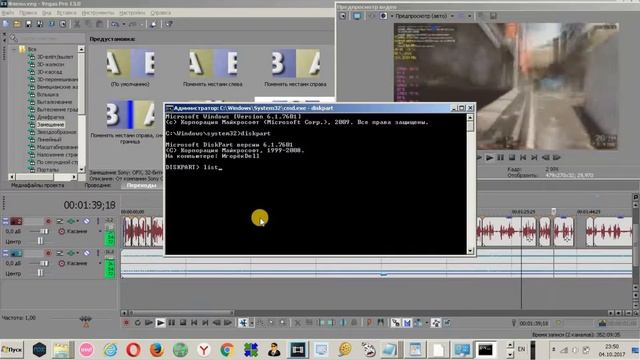
Task: Go to start in timeline transport
Action: (194, 323)
